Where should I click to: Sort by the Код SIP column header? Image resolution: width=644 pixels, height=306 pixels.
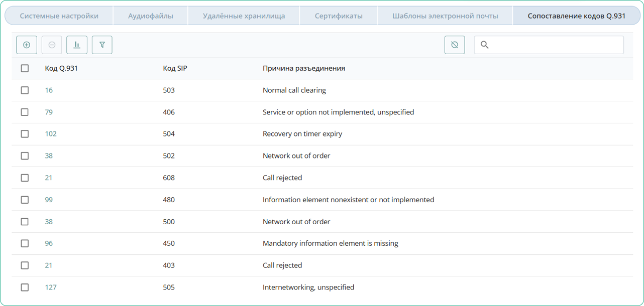[175, 68]
